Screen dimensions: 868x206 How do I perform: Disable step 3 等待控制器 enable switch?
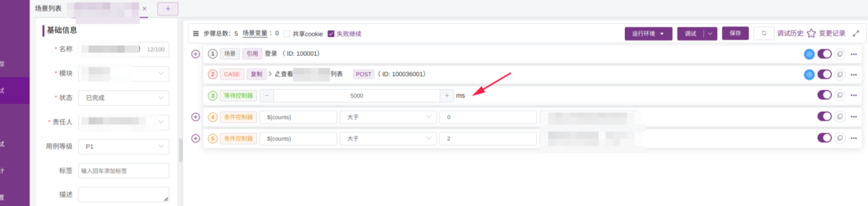click(825, 95)
